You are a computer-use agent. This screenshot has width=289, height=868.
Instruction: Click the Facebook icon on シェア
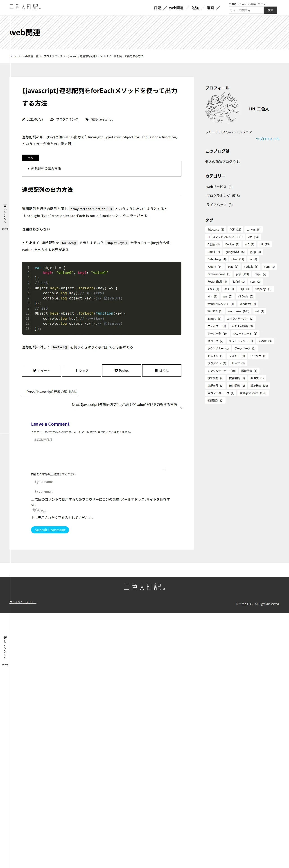pos(76,370)
